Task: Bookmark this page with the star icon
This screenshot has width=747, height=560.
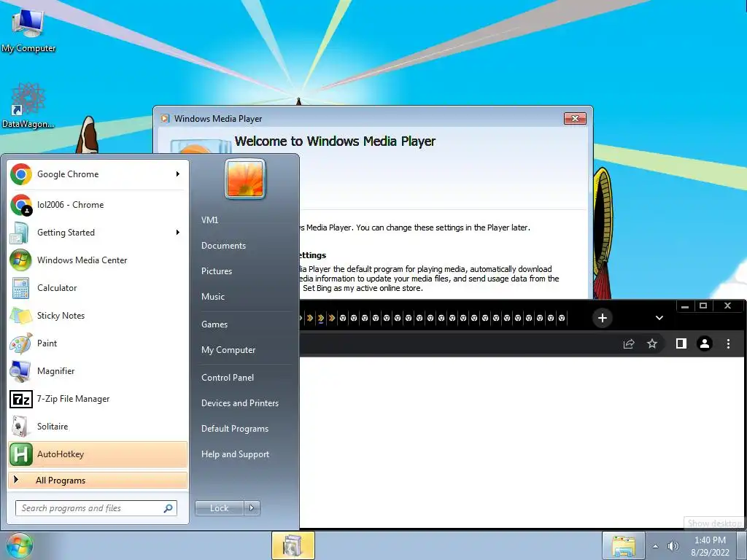Action: click(652, 343)
